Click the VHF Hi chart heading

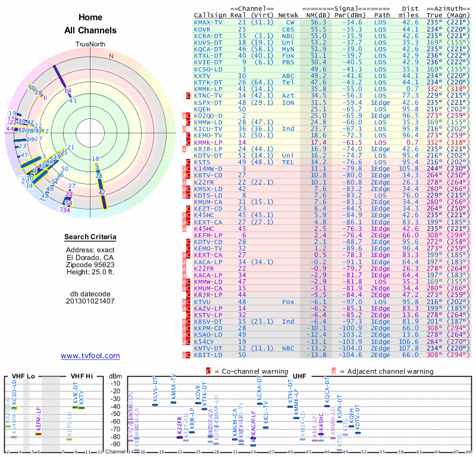[82, 376]
